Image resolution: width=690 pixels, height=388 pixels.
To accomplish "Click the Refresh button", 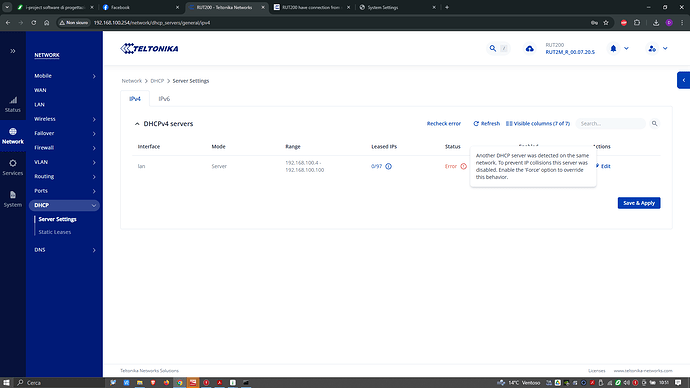I will pos(486,124).
